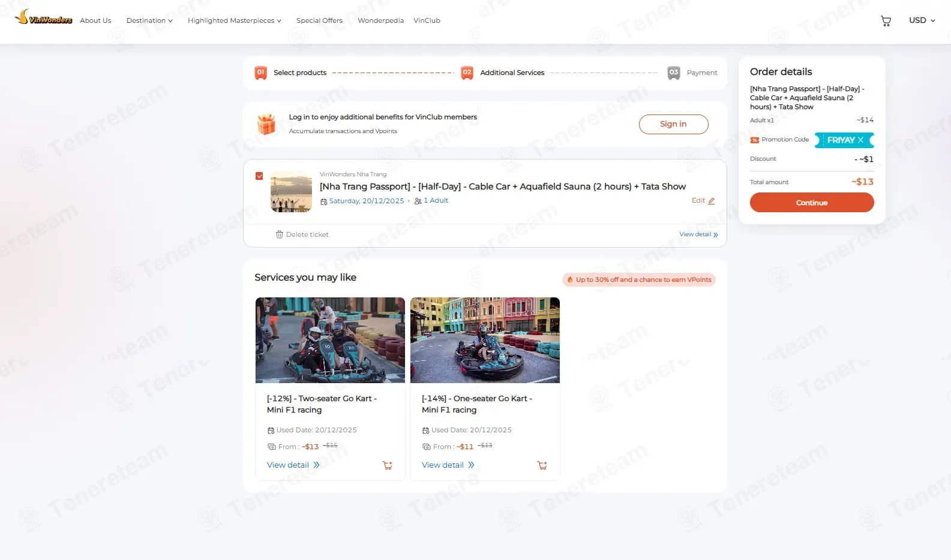Open the Two-seater Go Kart thumbnail image
The height and width of the screenshot is (560, 951).
click(330, 340)
